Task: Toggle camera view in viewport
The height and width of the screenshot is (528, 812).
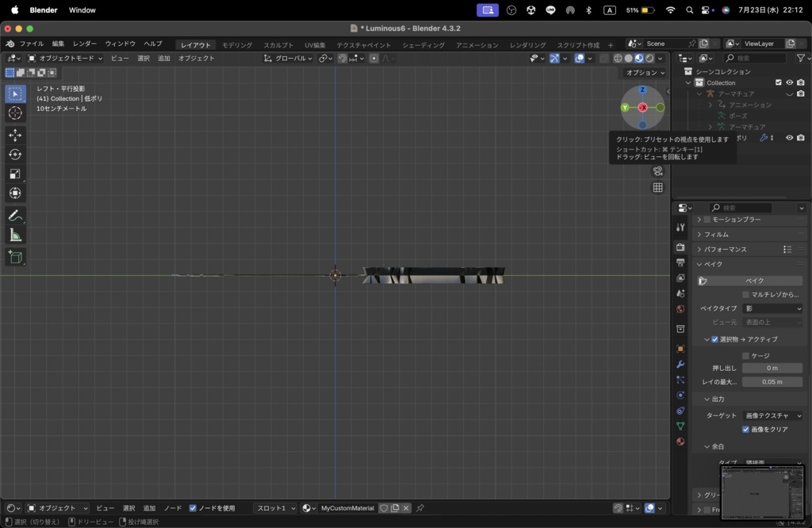Action: 657,170
